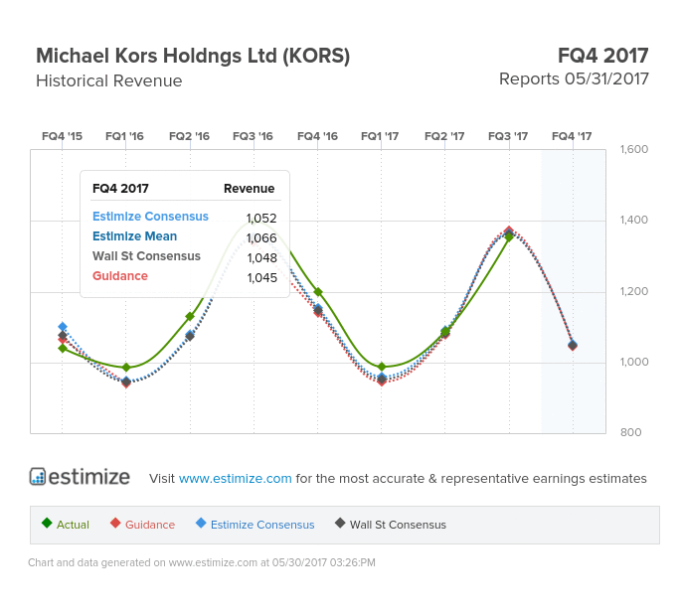Select the FQ4 '17 quarter label
The height and width of the screenshot is (616, 681).
(x=572, y=136)
